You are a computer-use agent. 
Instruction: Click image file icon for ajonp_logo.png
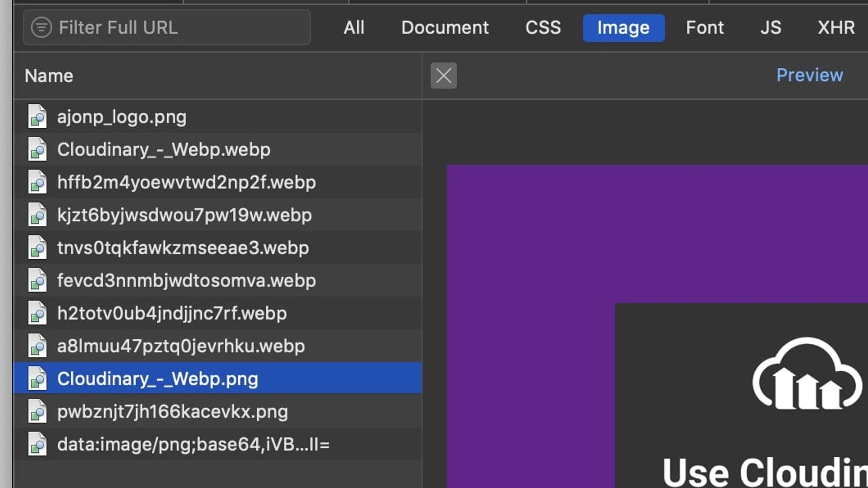(37, 117)
